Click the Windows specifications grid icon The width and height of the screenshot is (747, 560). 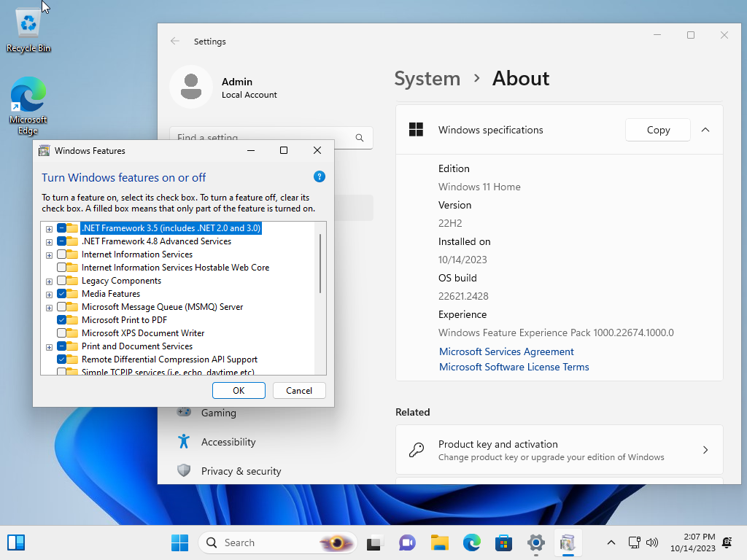[416, 130]
